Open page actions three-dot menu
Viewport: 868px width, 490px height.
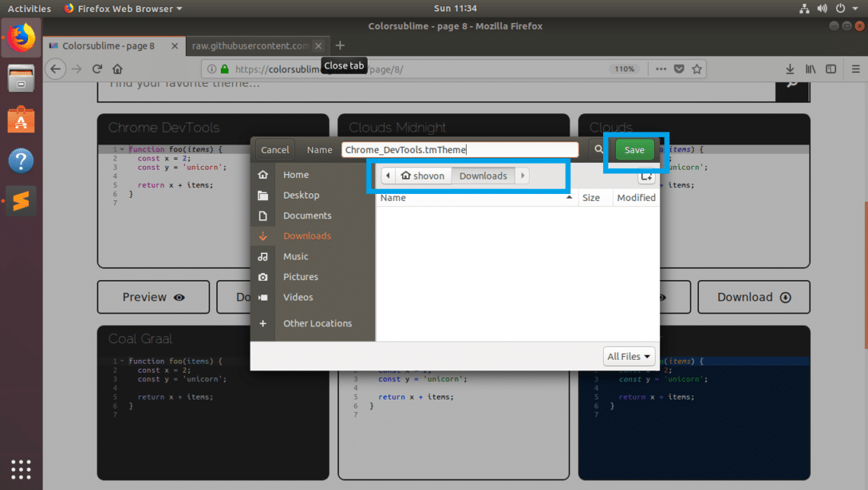click(x=661, y=69)
